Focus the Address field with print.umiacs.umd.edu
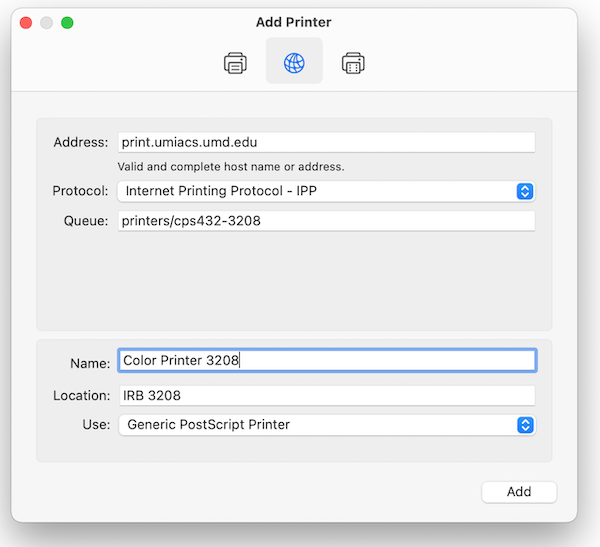Screen dimensions: 600x547 coord(326,142)
